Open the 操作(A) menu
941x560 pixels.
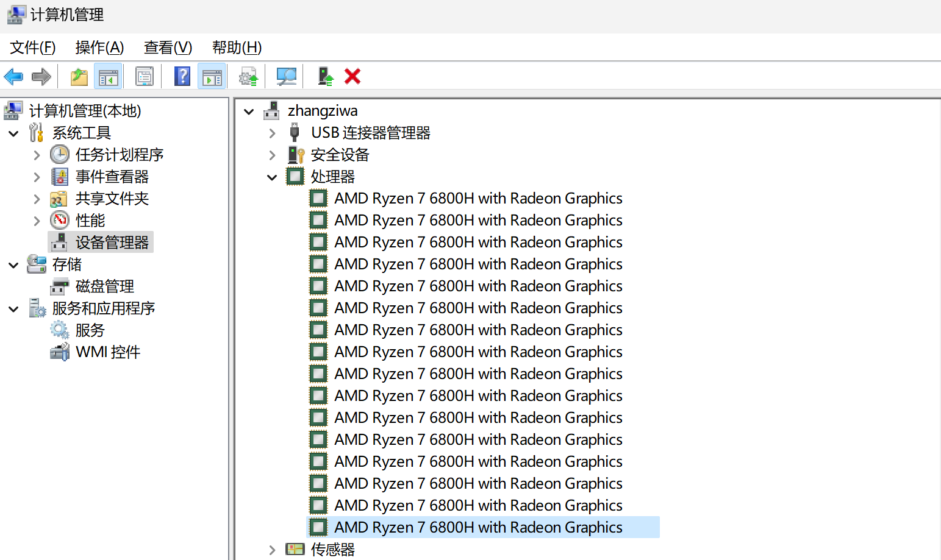click(99, 48)
